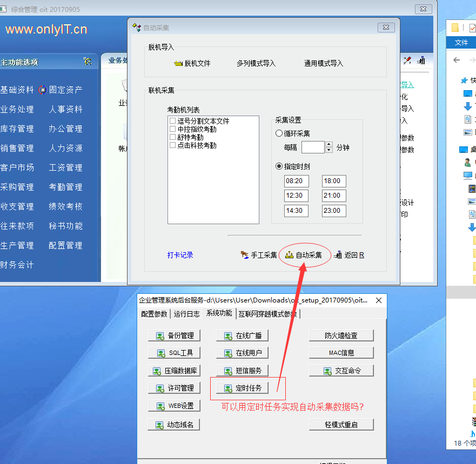476x464 pixels.
Task: Click the 自动采集 auto collect icon
Action: point(289,255)
